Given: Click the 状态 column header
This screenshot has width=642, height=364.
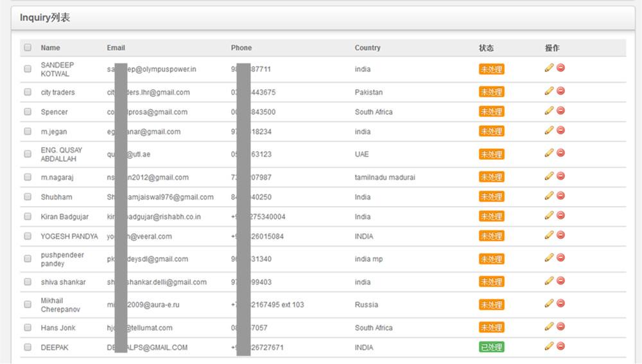Looking at the screenshot, I should tap(486, 48).
